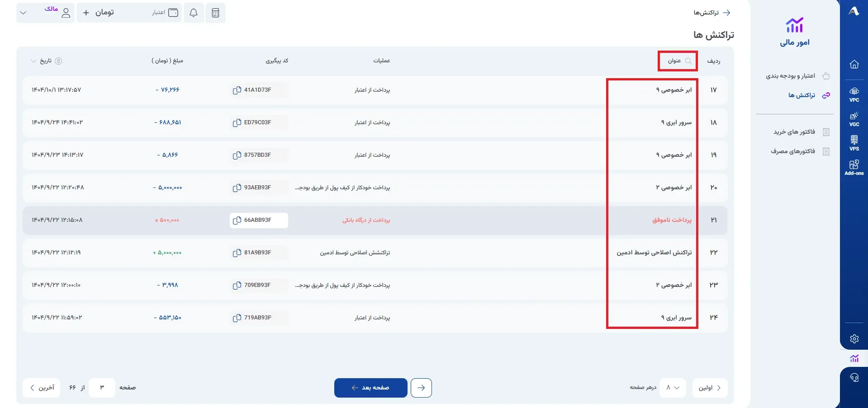This screenshot has width=868, height=408.
Task: Click the financial chart icon in sidebar bottom
Action: pyautogui.click(x=854, y=358)
